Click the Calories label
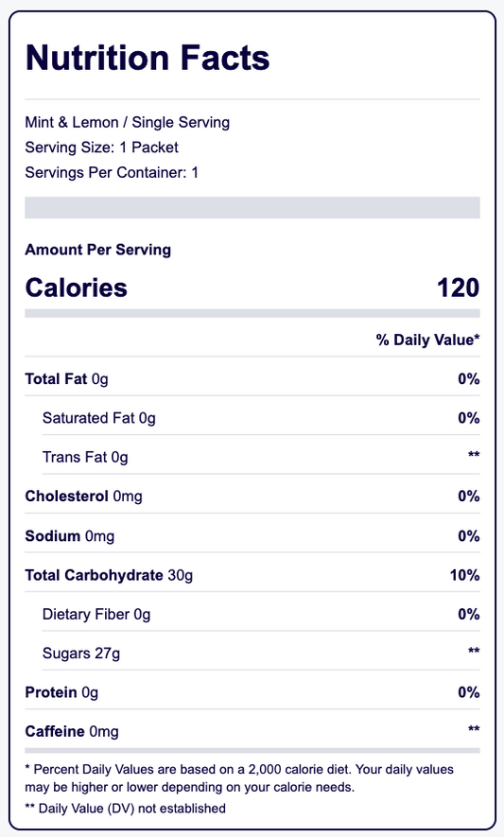Viewport: 504px width, 837px height. pos(77,288)
